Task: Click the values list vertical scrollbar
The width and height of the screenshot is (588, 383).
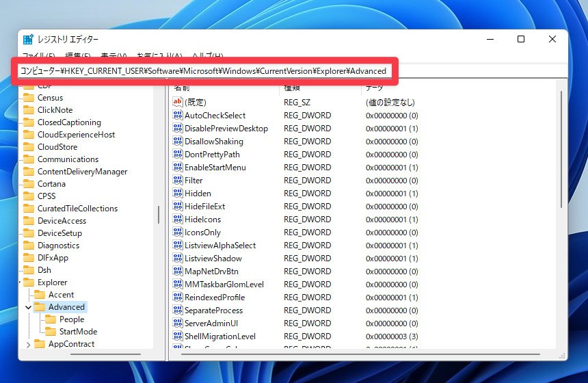Action: click(x=561, y=149)
